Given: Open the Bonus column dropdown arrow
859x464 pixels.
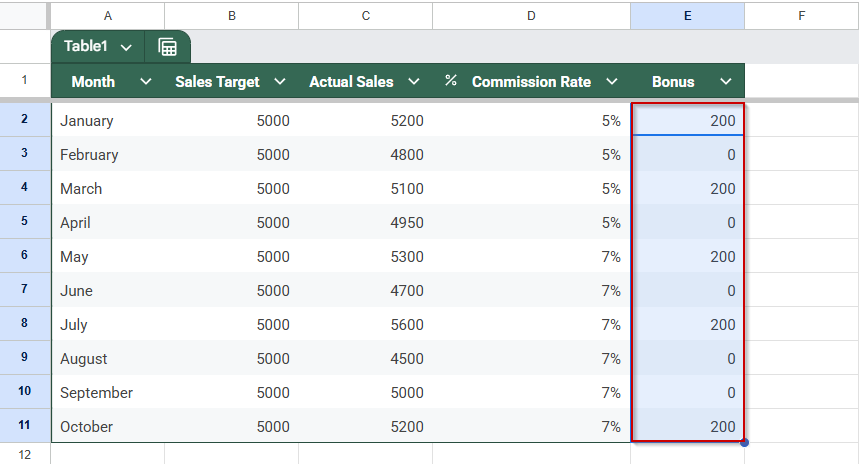Looking at the screenshot, I should coord(726,82).
